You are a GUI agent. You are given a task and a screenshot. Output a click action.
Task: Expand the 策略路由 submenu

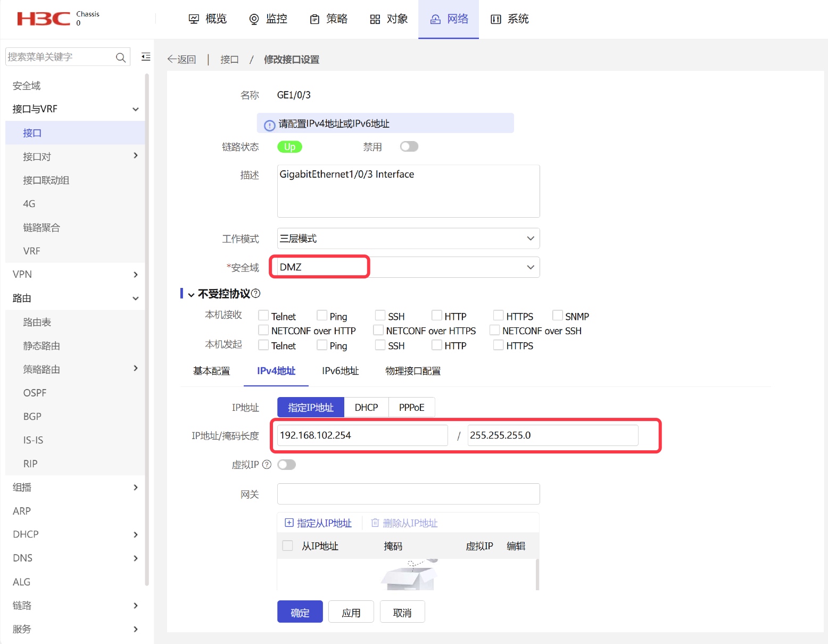(x=136, y=368)
